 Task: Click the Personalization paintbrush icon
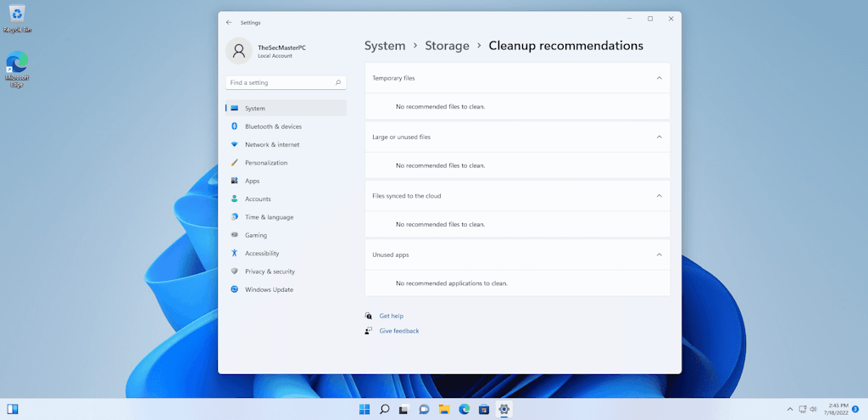(234, 163)
